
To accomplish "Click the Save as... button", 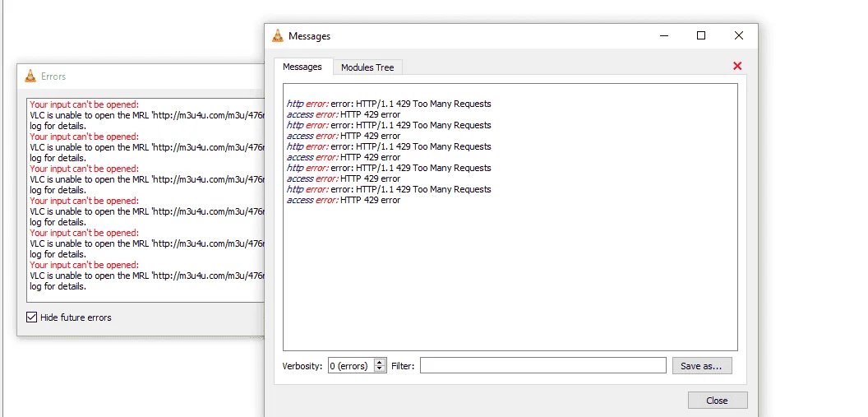I will (702, 365).
